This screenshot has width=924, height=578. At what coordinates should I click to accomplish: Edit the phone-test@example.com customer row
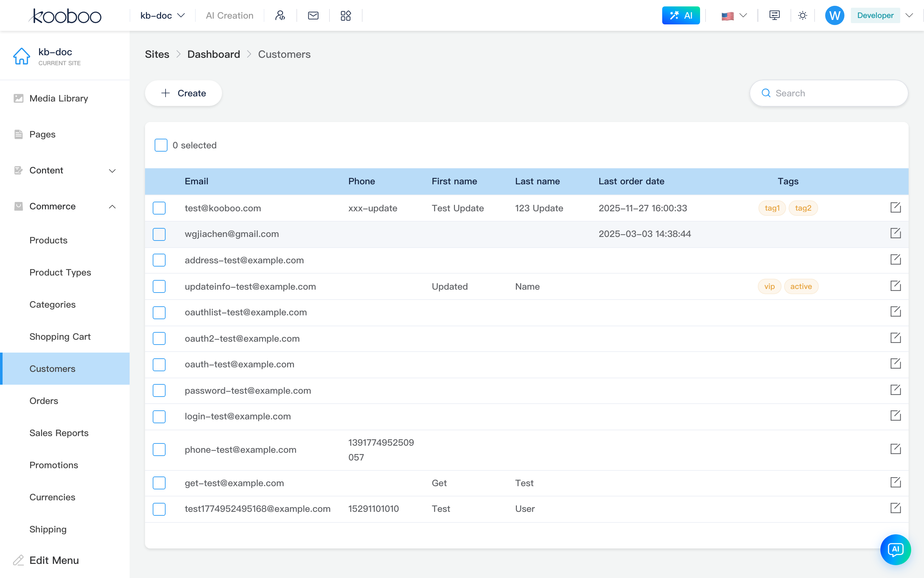895,449
